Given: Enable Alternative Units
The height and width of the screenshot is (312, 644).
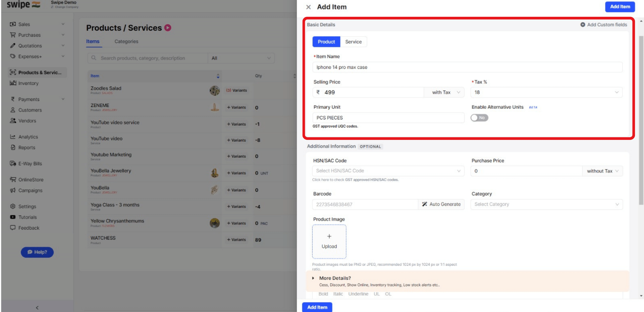Looking at the screenshot, I should (x=479, y=118).
